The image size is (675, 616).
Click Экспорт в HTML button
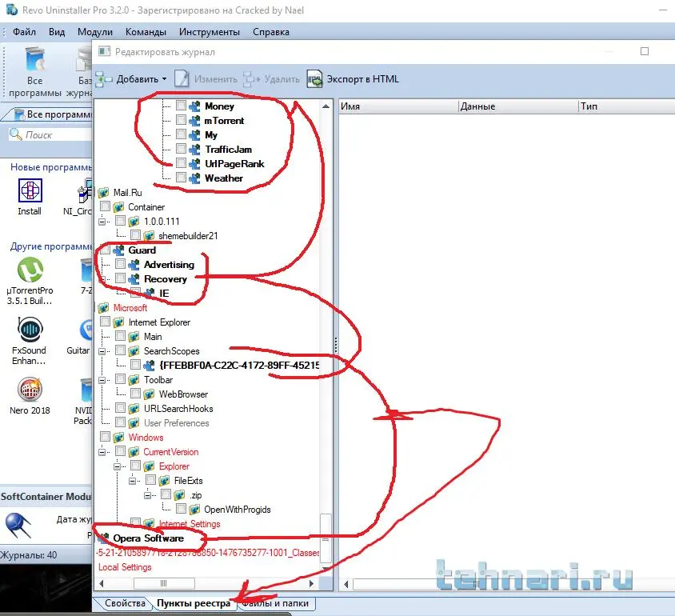[353, 79]
